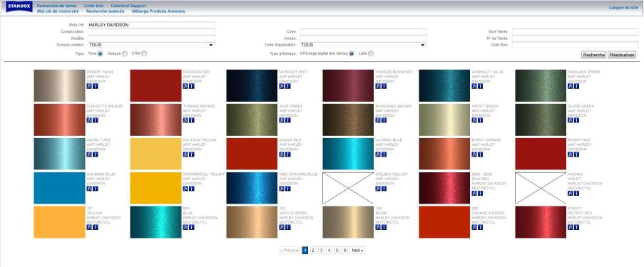Show info icon for Highland Green
Screen dimensions: 644x267
pos(576,86)
